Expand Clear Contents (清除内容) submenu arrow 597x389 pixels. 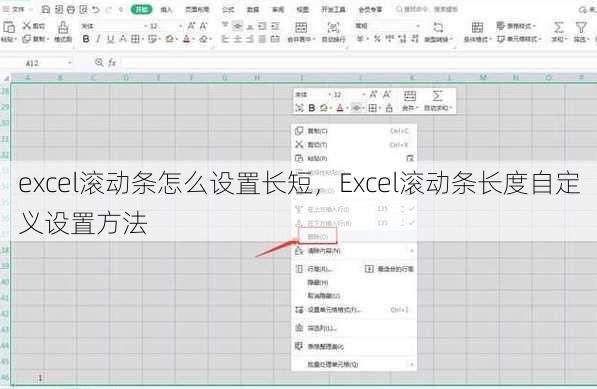(412, 251)
